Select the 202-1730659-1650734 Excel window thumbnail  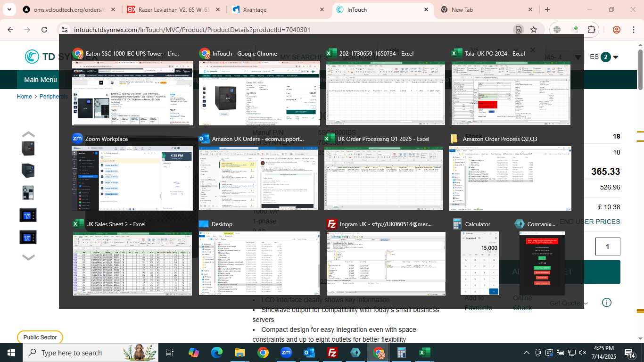(385, 93)
